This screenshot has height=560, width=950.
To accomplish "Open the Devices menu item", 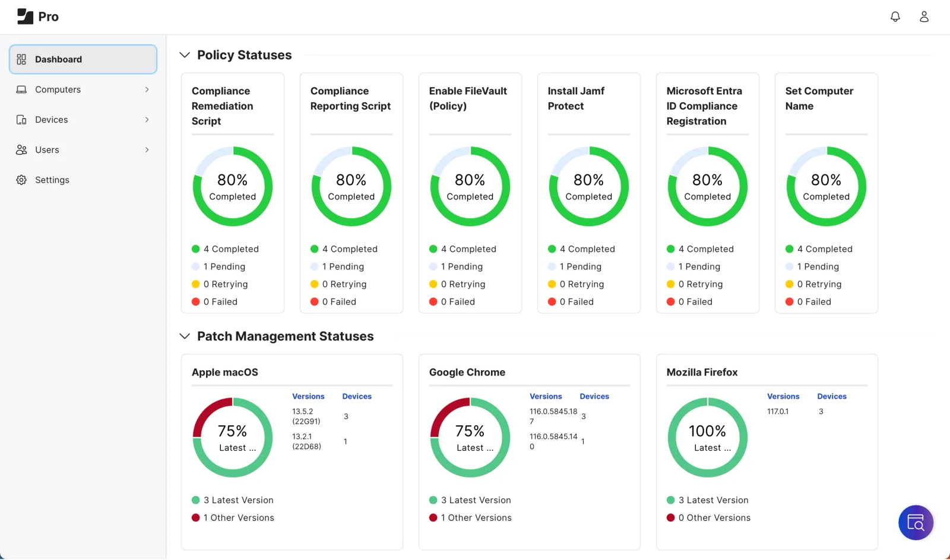I will pyautogui.click(x=83, y=120).
